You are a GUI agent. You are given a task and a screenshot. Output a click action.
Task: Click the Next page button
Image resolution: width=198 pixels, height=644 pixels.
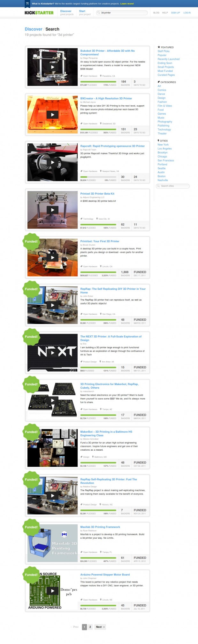coord(100,627)
